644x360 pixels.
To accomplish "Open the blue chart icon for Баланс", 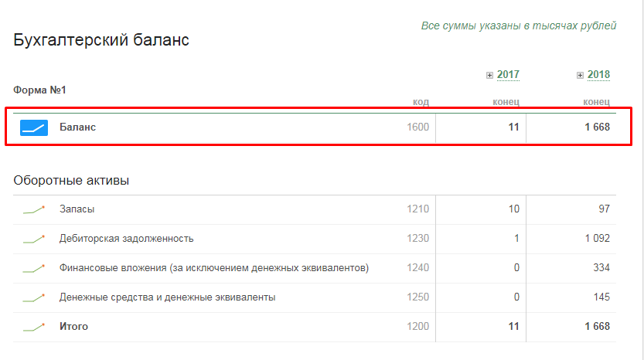I will pos(34,127).
